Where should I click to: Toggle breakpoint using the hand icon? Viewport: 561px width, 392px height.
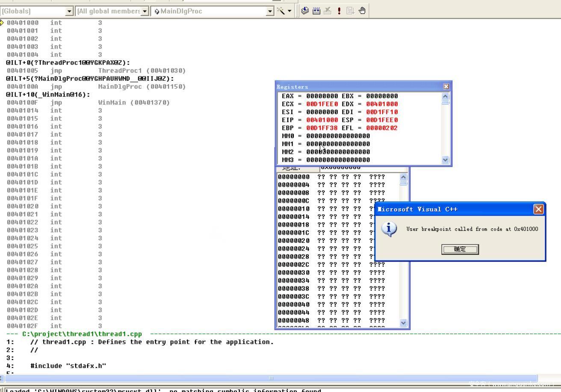point(362,11)
